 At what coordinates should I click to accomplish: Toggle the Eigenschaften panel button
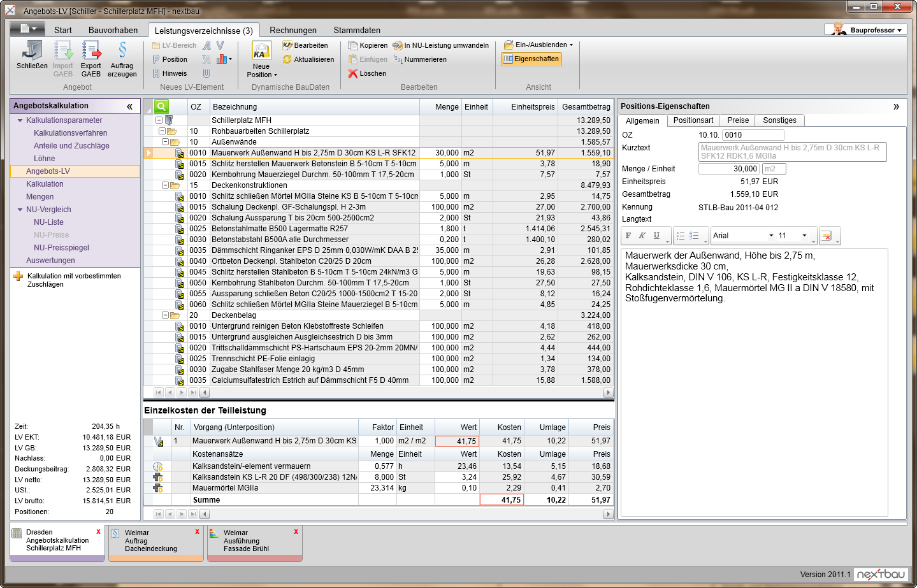(531, 59)
